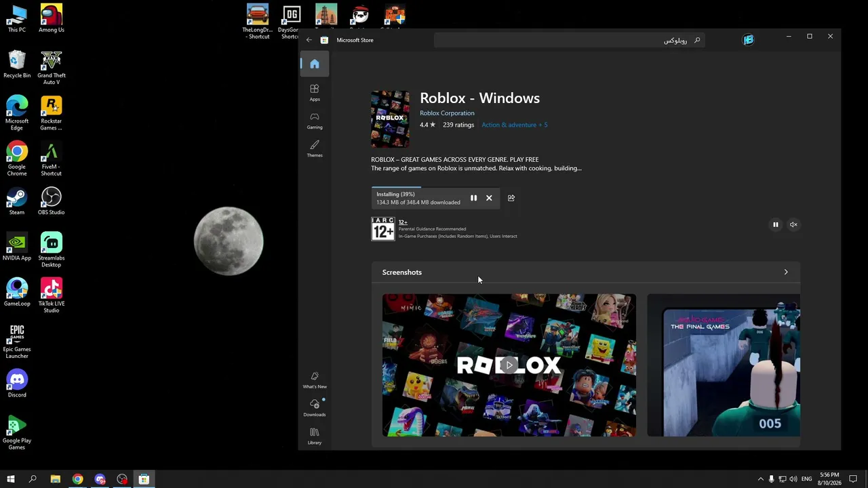Switch the ENG input language indicator
868x488 pixels.
pyautogui.click(x=806, y=479)
